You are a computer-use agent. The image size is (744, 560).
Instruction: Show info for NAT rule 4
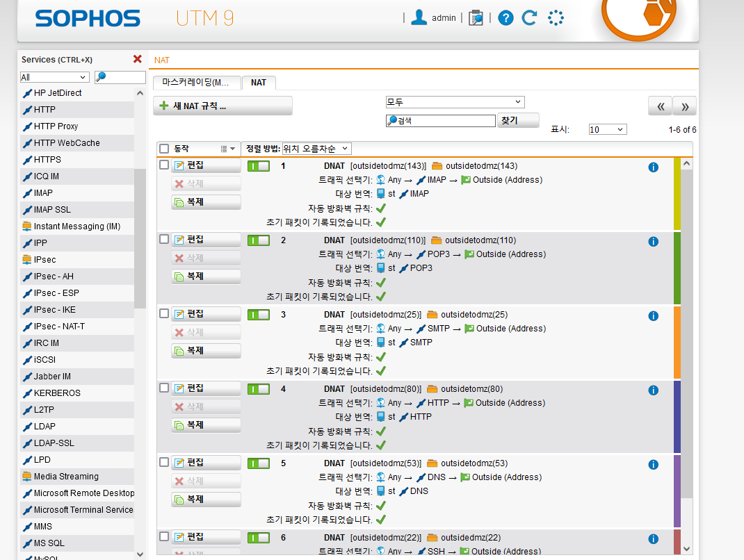click(x=654, y=390)
